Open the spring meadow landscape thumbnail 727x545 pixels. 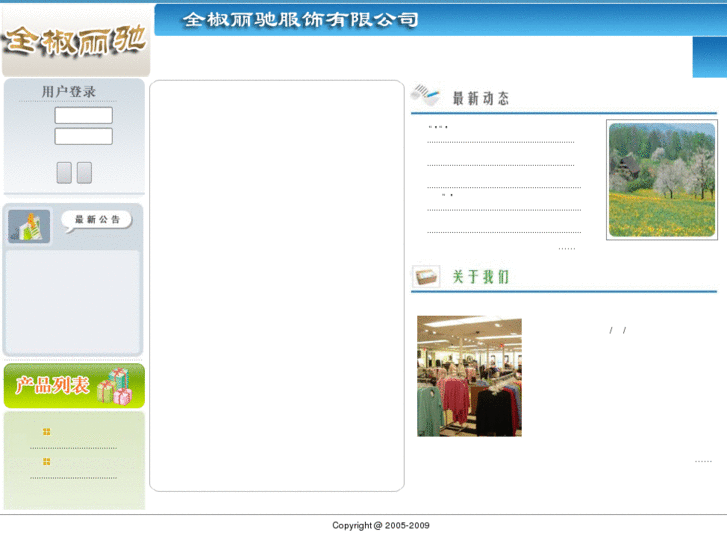pos(662,180)
